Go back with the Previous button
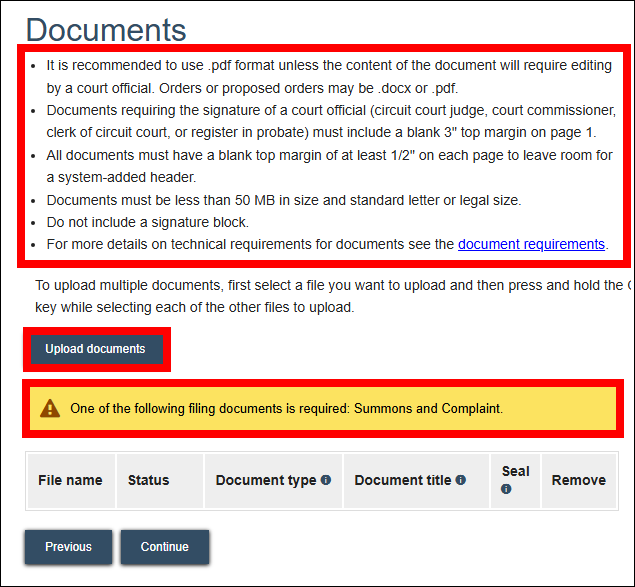Viewport: 635px width, 587px height. pyautogui.click(x=68, y=547)
